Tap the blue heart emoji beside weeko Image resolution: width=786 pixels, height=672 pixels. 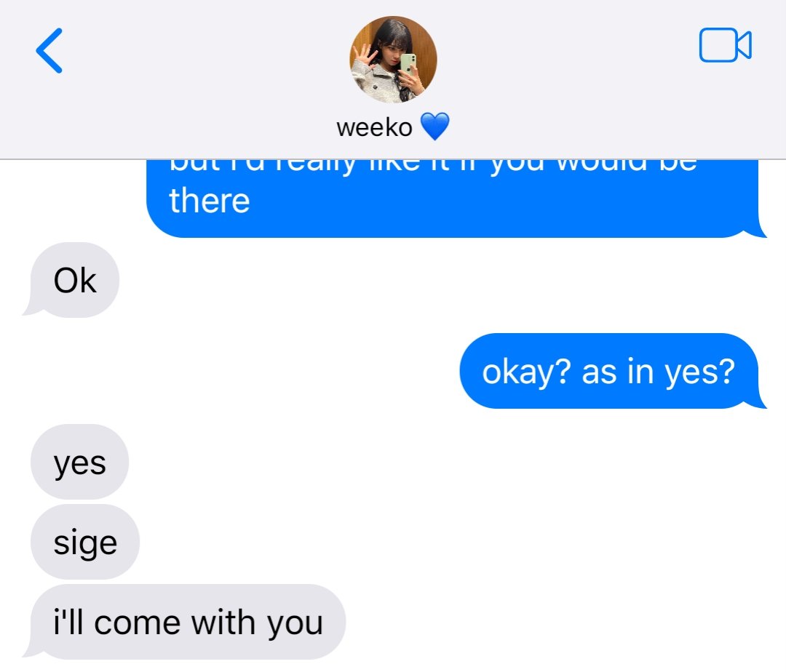click(x=434, y=127)
